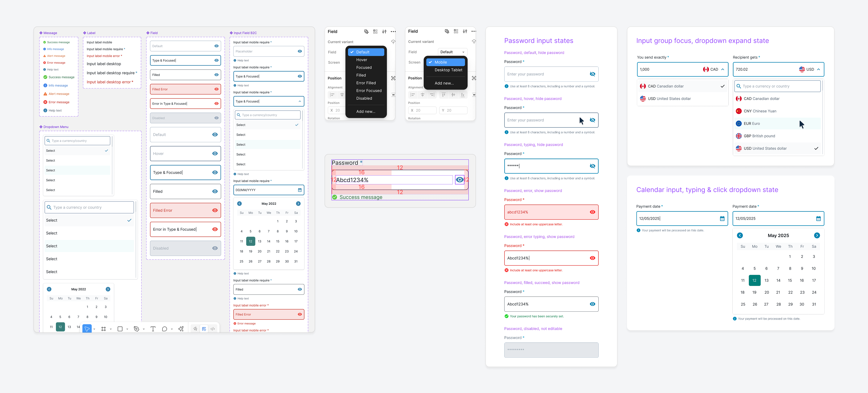
Task: Show password on the abcd1234% error field
Action: point(593,212)
